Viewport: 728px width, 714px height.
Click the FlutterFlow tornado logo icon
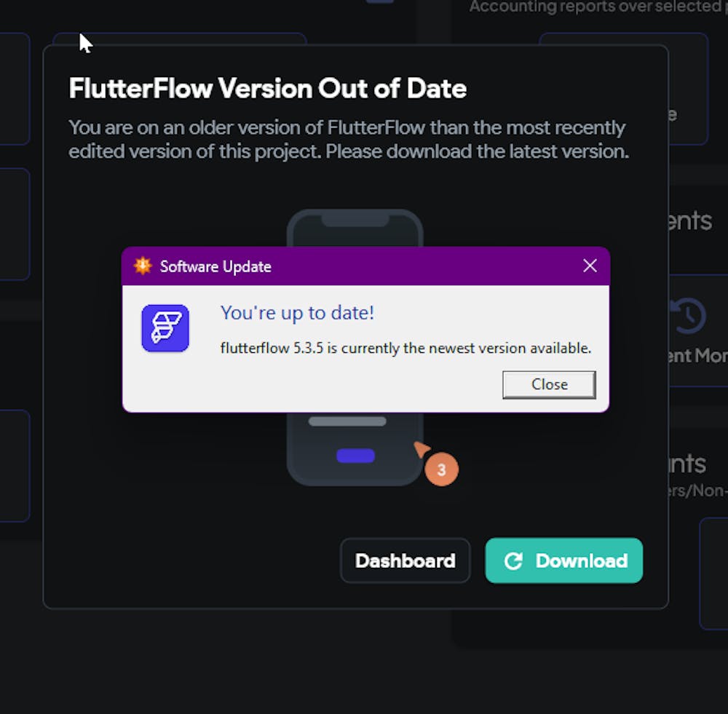pos(165,328)
